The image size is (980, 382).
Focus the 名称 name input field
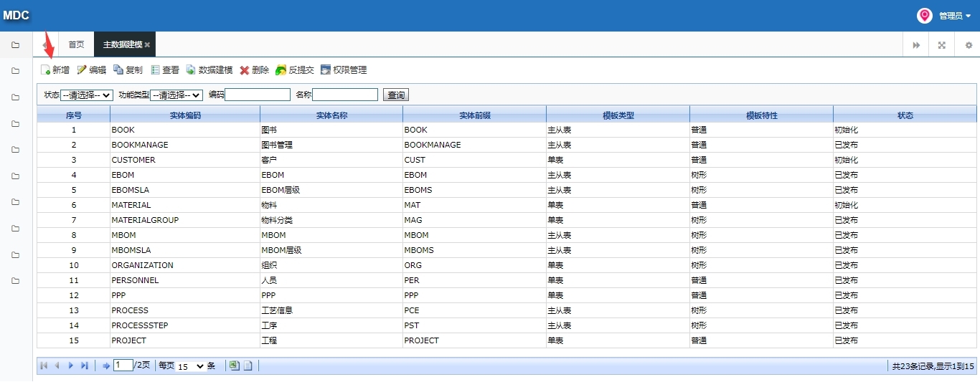[345, 95]
